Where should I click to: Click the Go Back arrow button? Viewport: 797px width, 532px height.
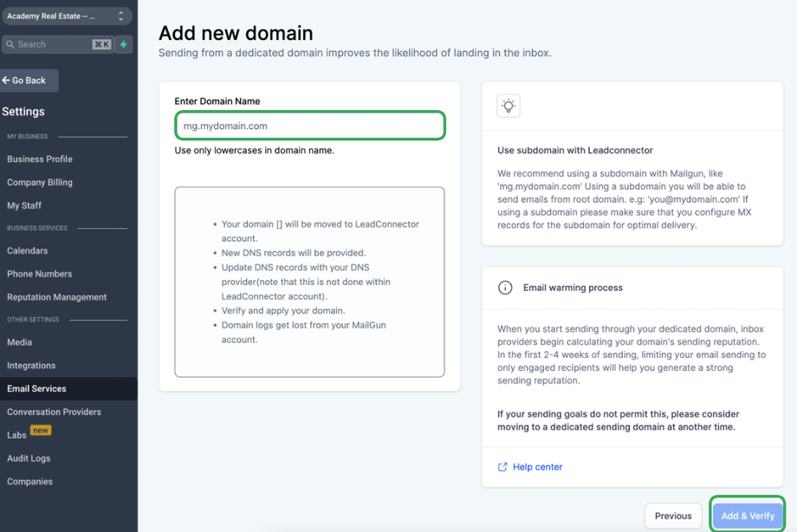click(29, 81)
